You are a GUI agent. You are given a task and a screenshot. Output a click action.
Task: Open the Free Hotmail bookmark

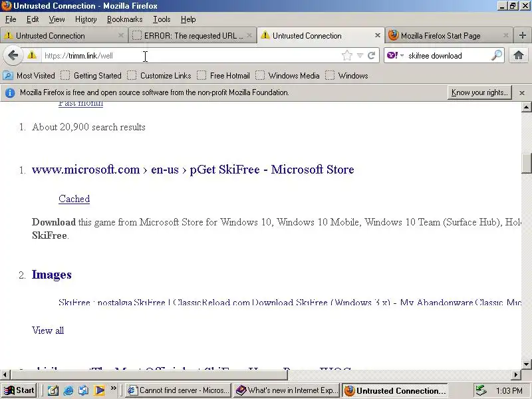tap(223, 75)
